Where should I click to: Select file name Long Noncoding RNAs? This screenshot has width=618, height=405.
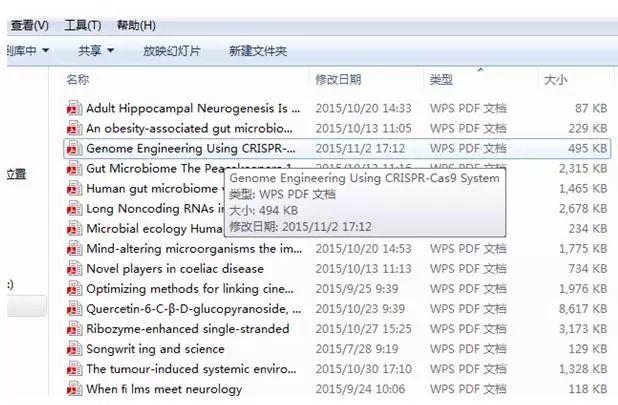point(155,208)
